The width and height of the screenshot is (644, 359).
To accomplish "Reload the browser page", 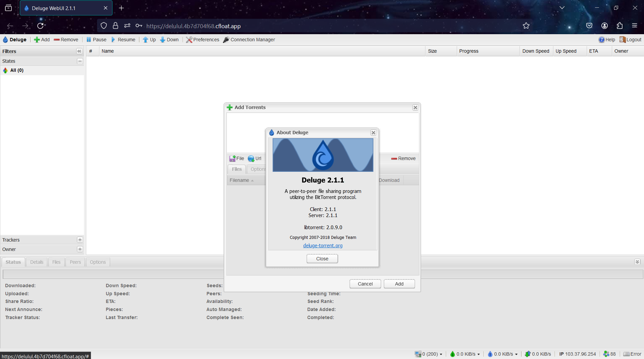I will (x=40, y=26).
